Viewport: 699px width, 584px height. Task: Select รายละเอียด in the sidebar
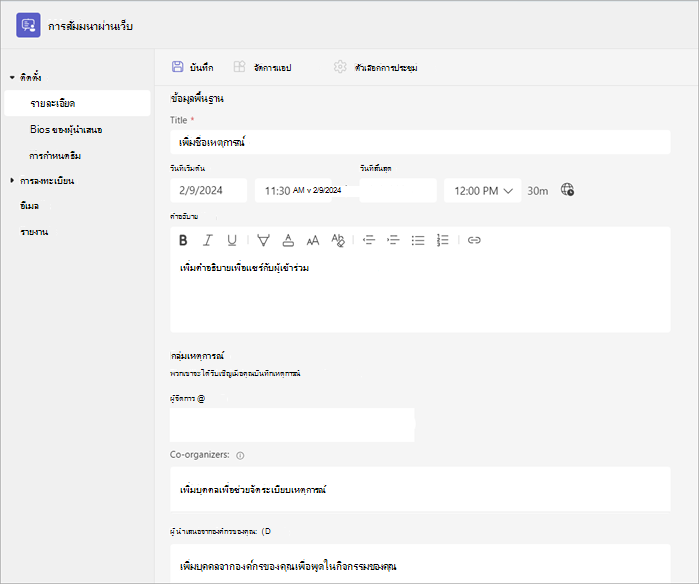coord(77,103)
